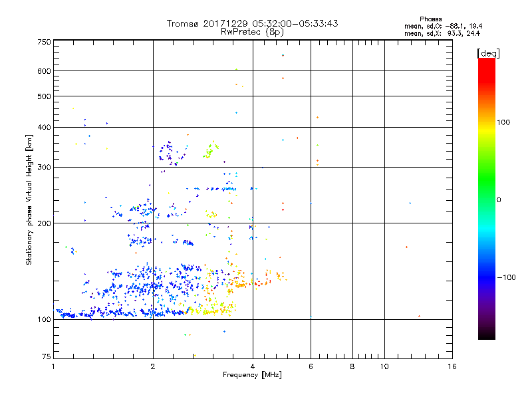This screenshot has height=399, width=532.
Task: Click the y-axis tick label '75'
Action: (47, 356)
